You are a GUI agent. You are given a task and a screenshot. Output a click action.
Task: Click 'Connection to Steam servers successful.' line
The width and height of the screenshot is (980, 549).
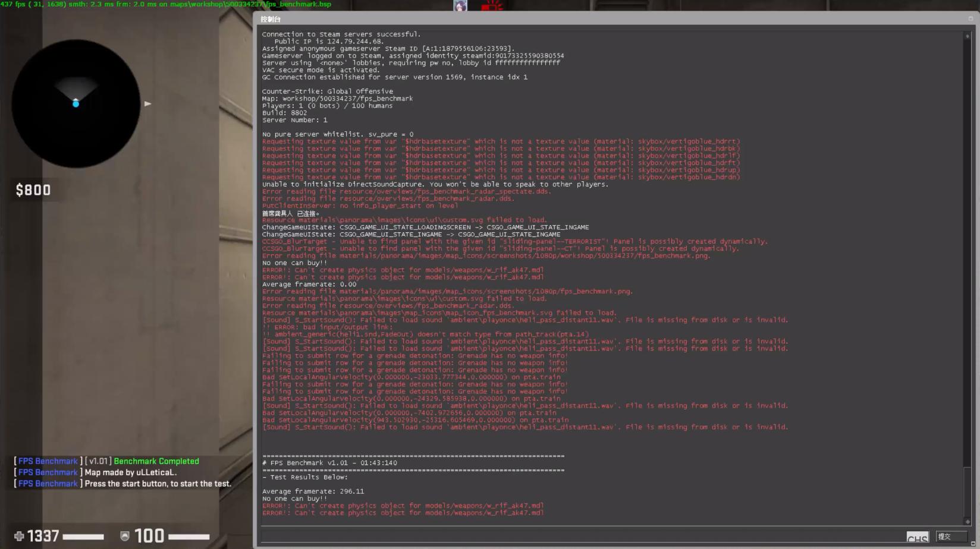pyautogui.click(x=341, y=34)
